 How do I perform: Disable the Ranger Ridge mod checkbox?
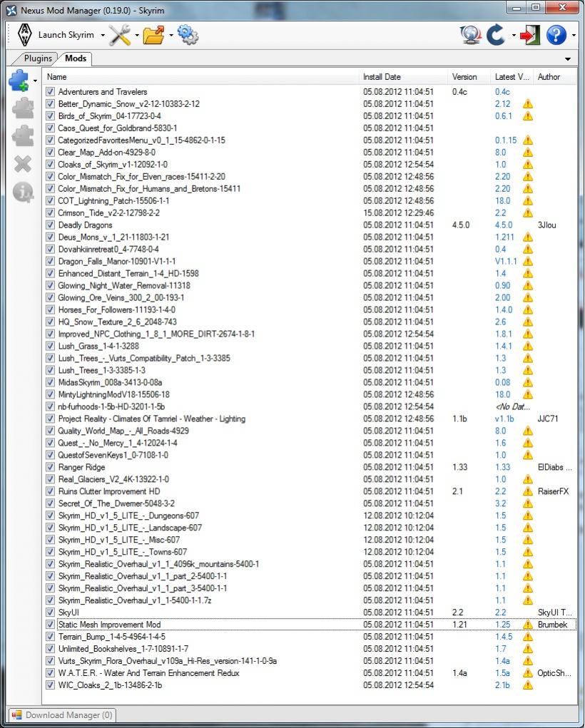[x=50, y=467]
